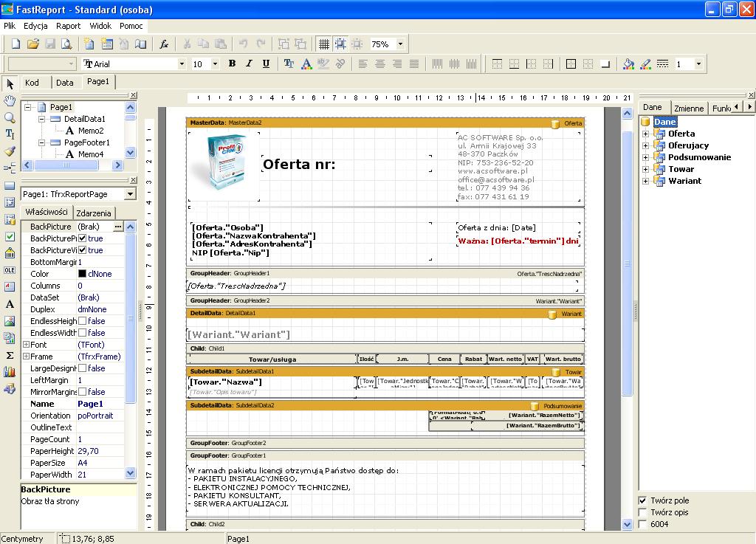
Task: Expand the Oferta node in data tree
Action: click(x=645, y=134)
